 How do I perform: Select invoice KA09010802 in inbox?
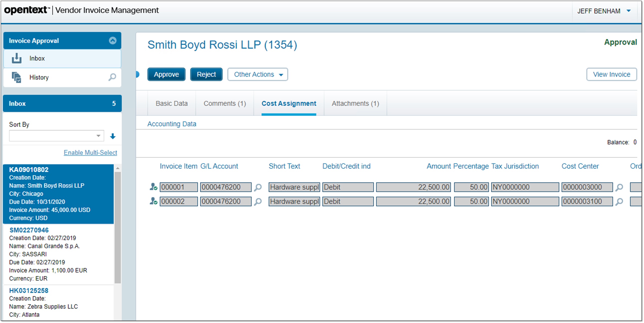coord(58,194)
